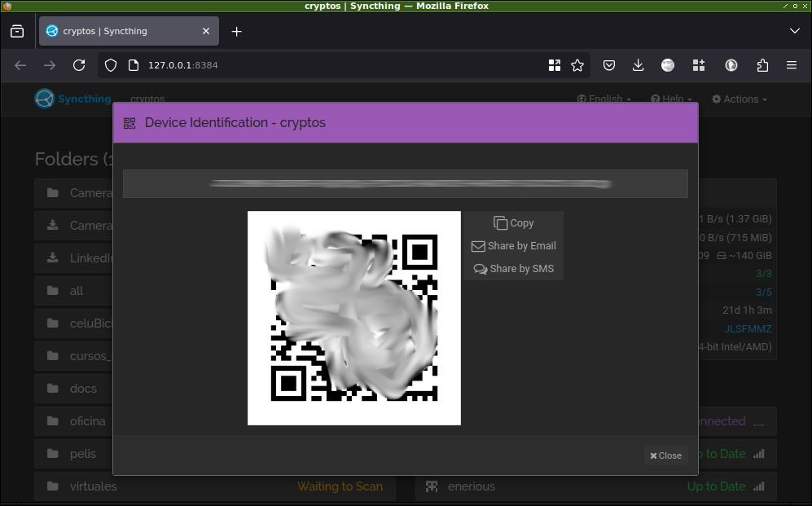812x506 pixels.
Task: Open the Actions dropdown menu
Action: (x=740, y=99)
